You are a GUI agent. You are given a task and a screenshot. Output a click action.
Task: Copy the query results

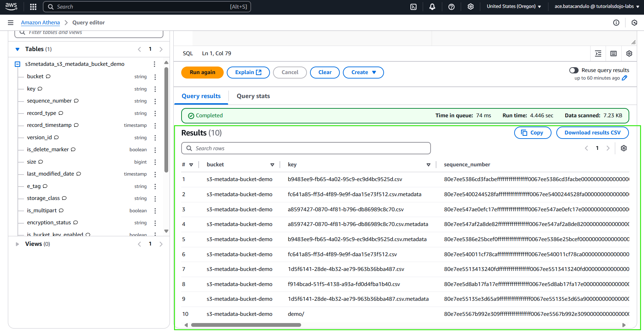[533, 133]
